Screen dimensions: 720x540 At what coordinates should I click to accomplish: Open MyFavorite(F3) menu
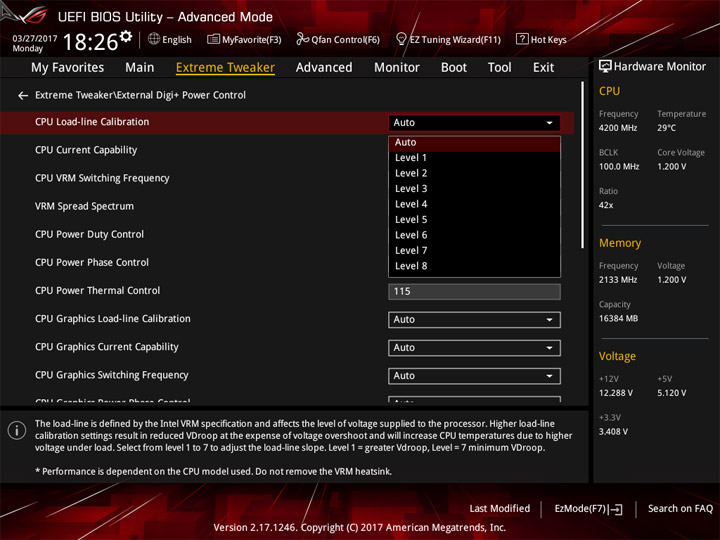[x=244, y=39]
